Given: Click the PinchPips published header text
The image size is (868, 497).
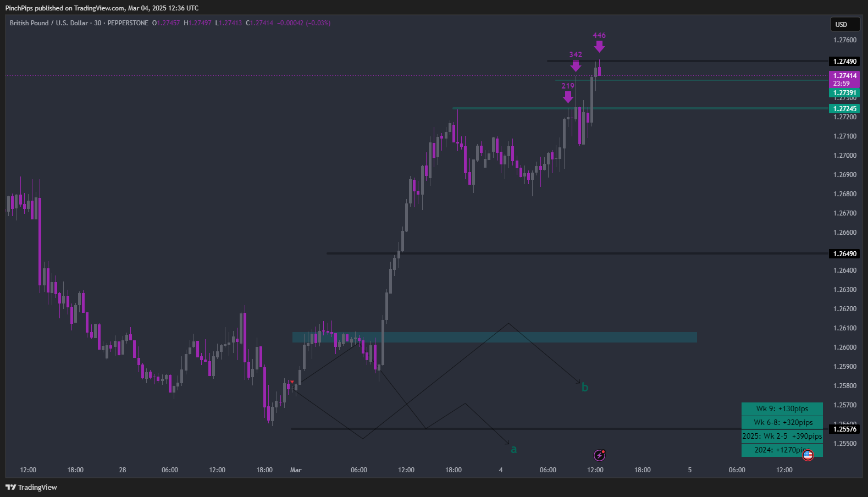Looking at the screenshot, I should point(102,8).
